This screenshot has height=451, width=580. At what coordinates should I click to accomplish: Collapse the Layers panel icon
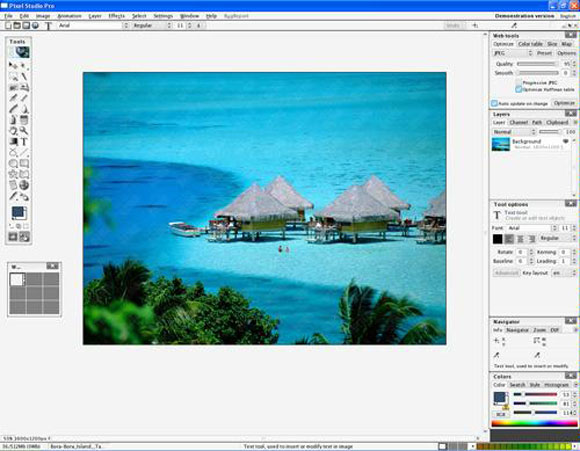click(x=570, y=113)
